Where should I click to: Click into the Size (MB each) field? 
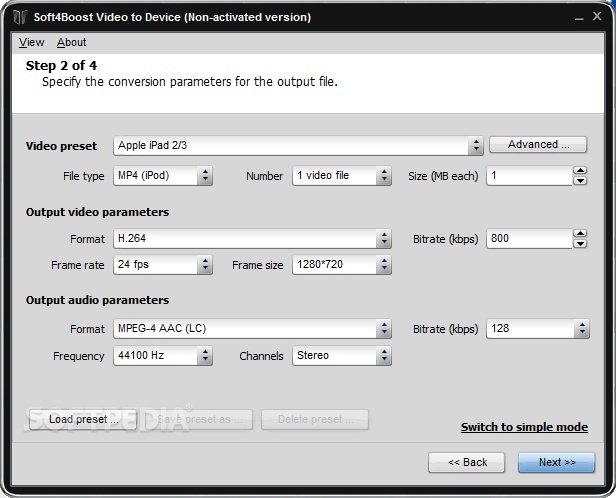click(x=529, y=176)
